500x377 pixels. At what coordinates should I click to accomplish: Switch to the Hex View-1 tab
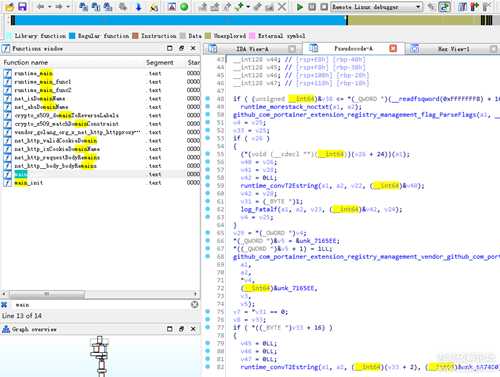coord(453,49)
